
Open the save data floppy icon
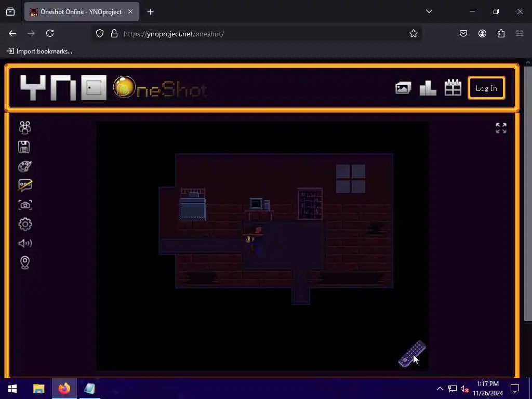24,147
